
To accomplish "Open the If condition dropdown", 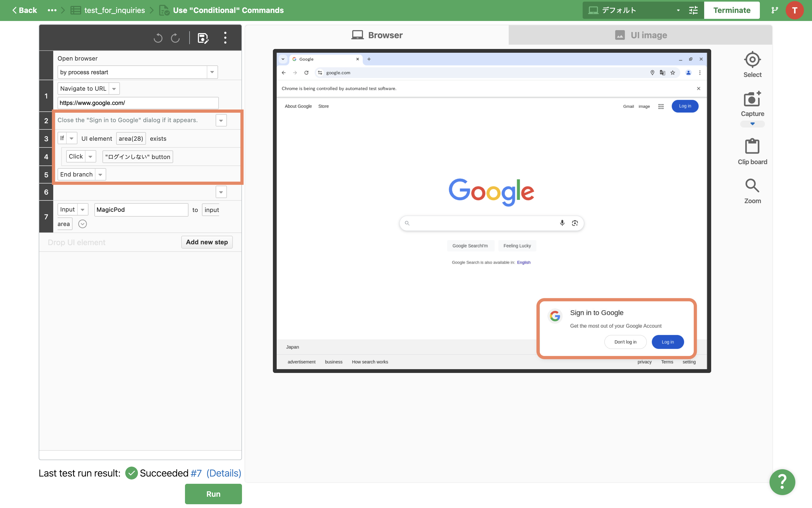I will tap(71, 138).
